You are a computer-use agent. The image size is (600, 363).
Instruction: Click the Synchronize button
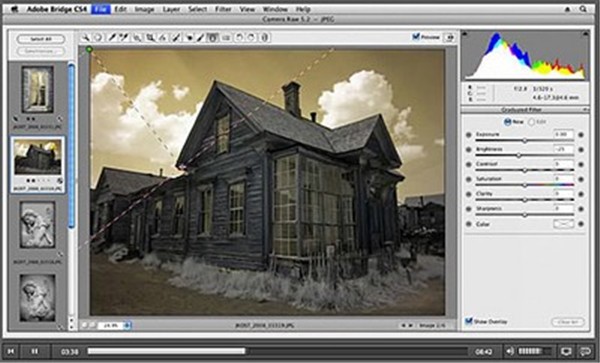pos(41,51)
